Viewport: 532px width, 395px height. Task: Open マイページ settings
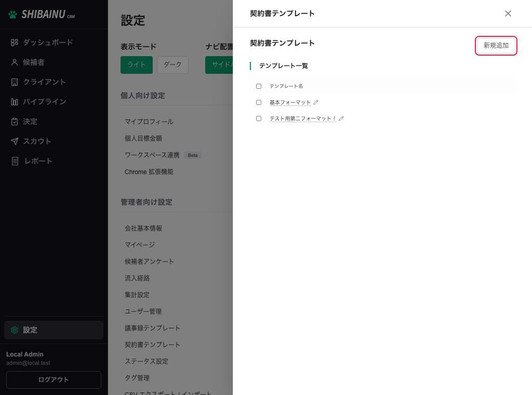pos(140,245)
